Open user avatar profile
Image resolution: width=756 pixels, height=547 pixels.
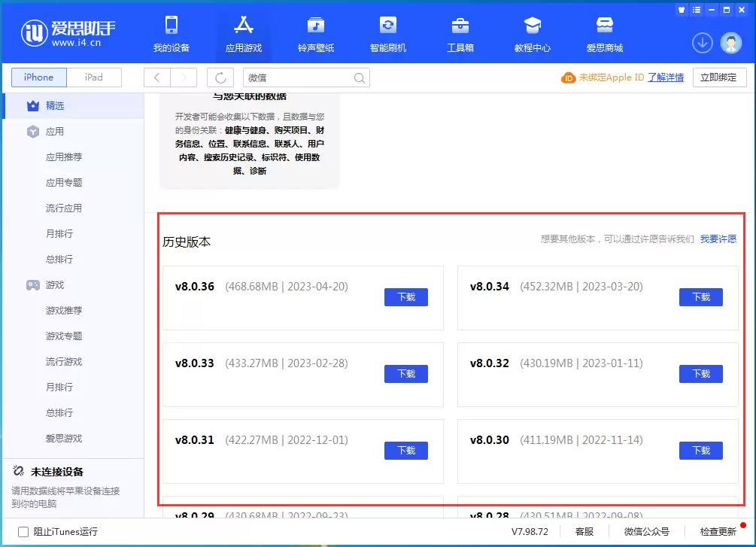pyautogui.click(x=731, y=43)
